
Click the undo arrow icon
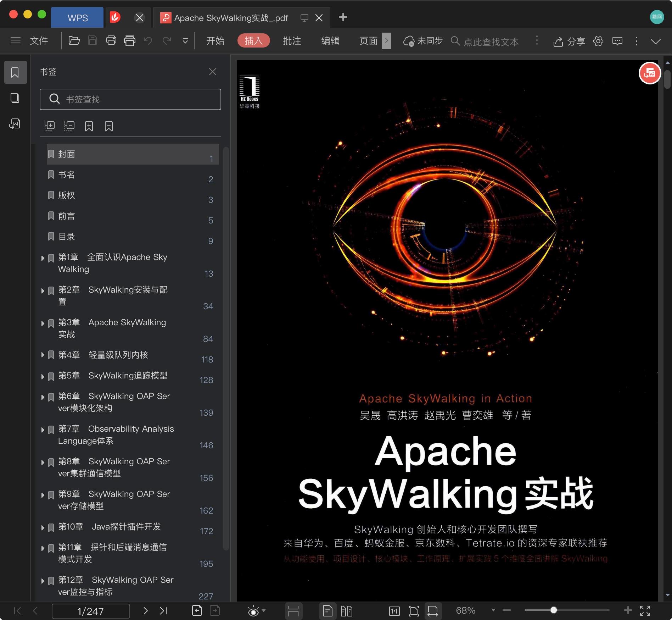click(x=148, y=41)
